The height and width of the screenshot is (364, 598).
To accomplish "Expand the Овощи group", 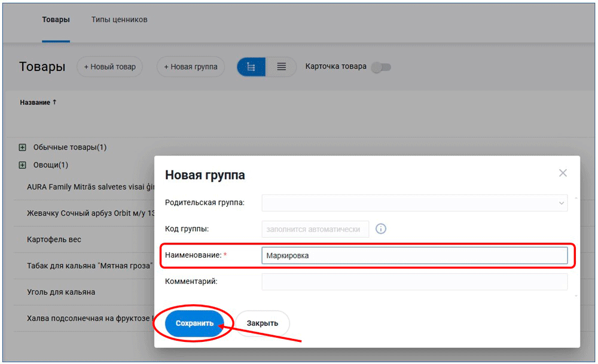I will 23,165.
